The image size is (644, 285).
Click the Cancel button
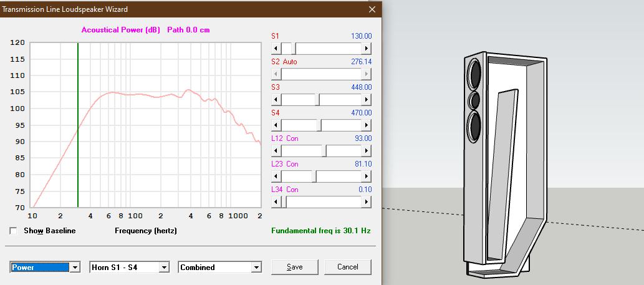[348, 267]
